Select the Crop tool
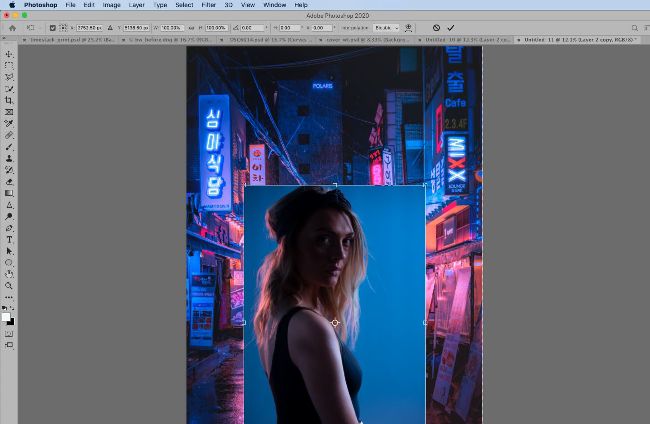Viewport: 650px width, 424px height. (x=9, y=100)
